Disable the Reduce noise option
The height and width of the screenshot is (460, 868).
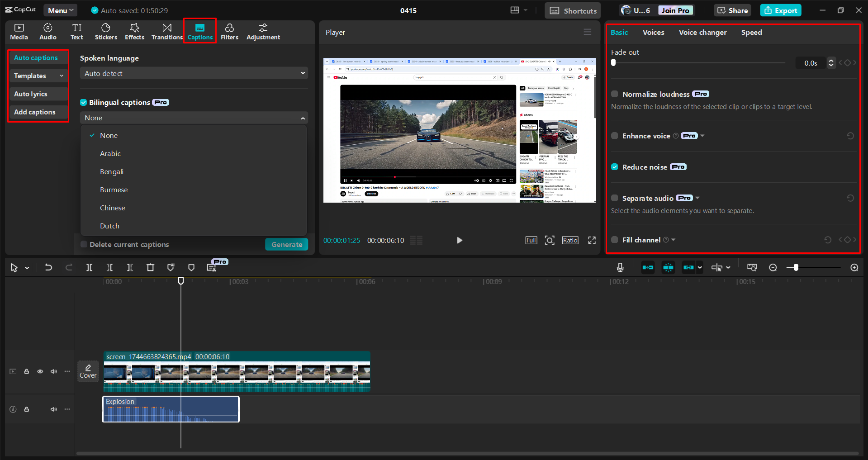pyautogui.click(x=614, y=166)
